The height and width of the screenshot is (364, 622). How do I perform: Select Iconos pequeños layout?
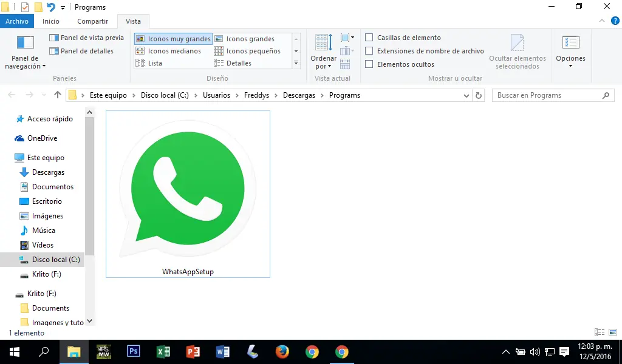(248, 51)
